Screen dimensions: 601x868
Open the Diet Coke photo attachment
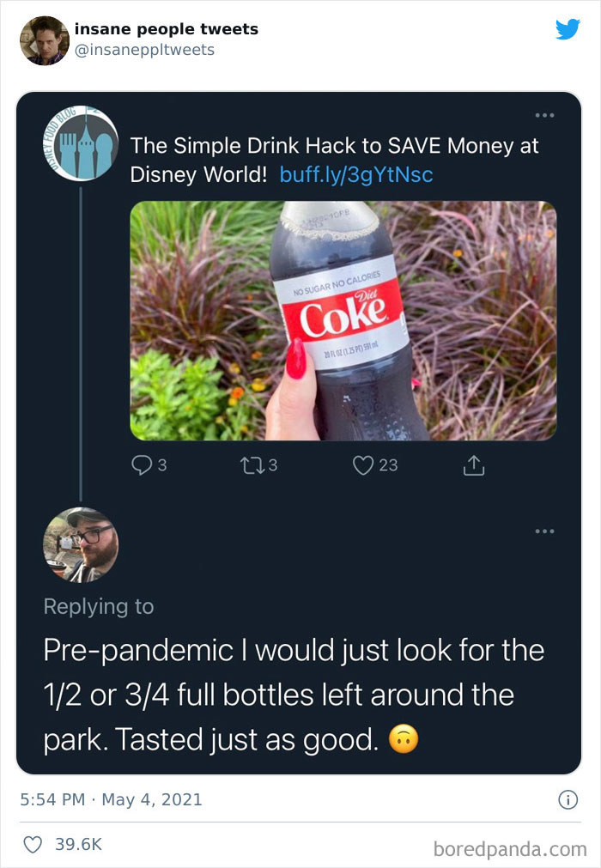343,319
